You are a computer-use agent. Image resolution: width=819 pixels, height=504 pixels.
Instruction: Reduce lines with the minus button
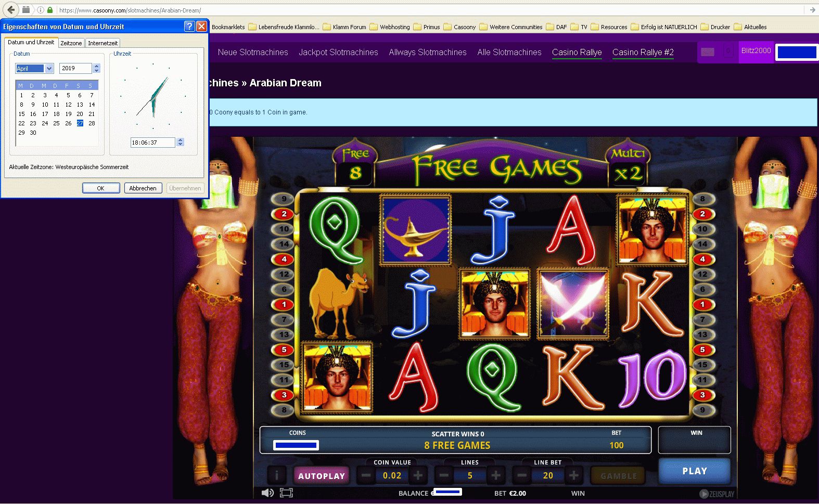[444, 475]
